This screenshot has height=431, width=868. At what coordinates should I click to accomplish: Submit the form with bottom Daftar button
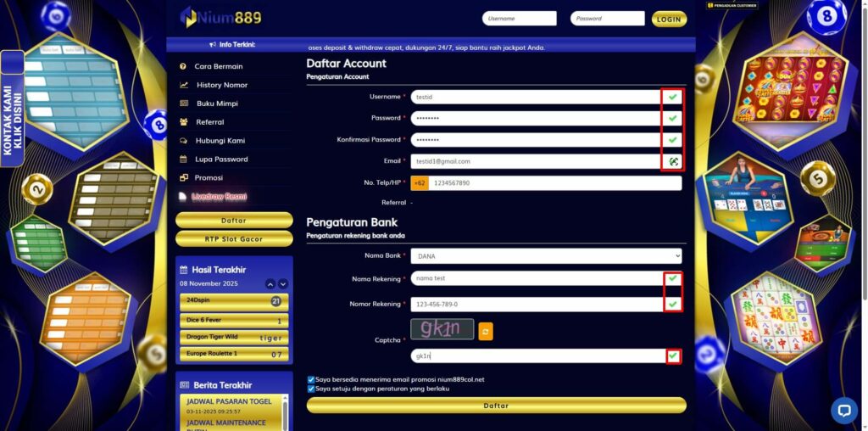496,406
